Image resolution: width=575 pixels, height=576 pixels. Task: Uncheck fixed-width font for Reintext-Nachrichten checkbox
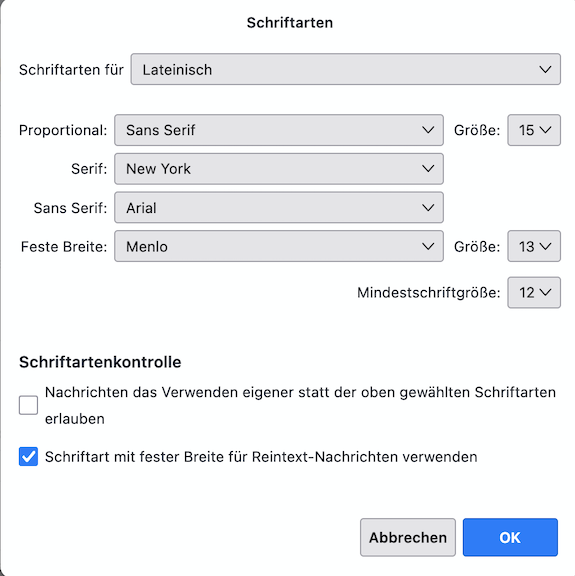point(28,457)
